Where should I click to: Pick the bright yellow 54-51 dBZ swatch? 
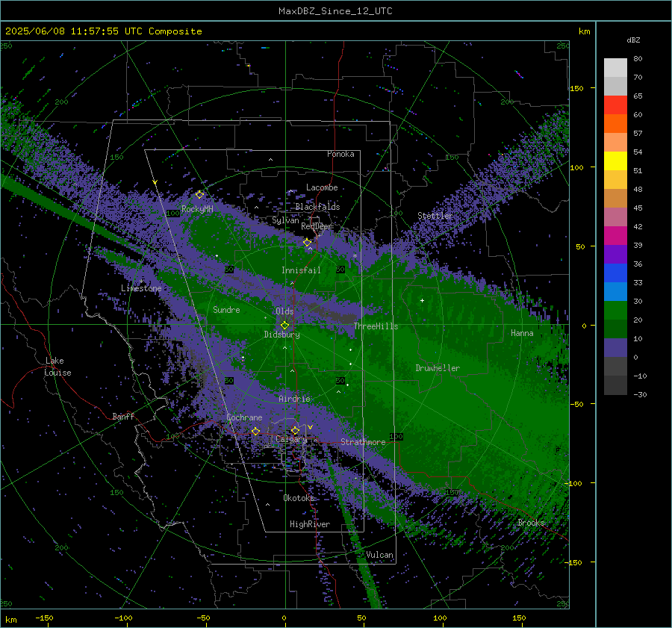(x=615, y=161)
